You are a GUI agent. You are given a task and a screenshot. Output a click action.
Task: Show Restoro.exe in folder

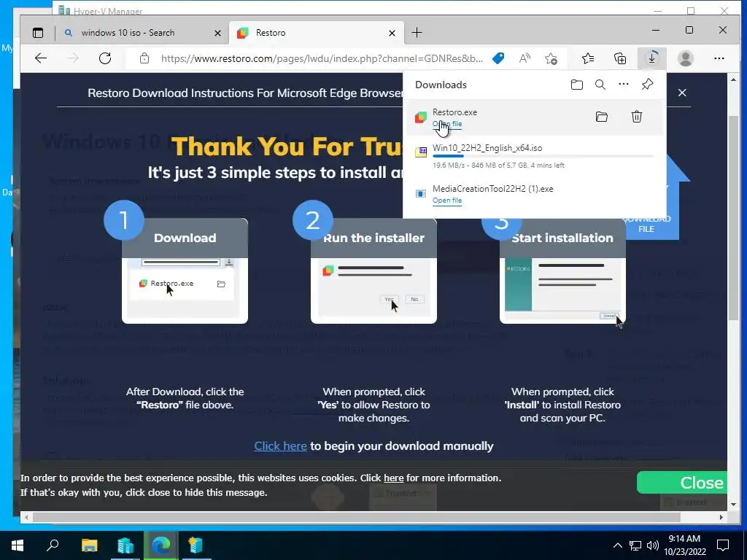602,117
